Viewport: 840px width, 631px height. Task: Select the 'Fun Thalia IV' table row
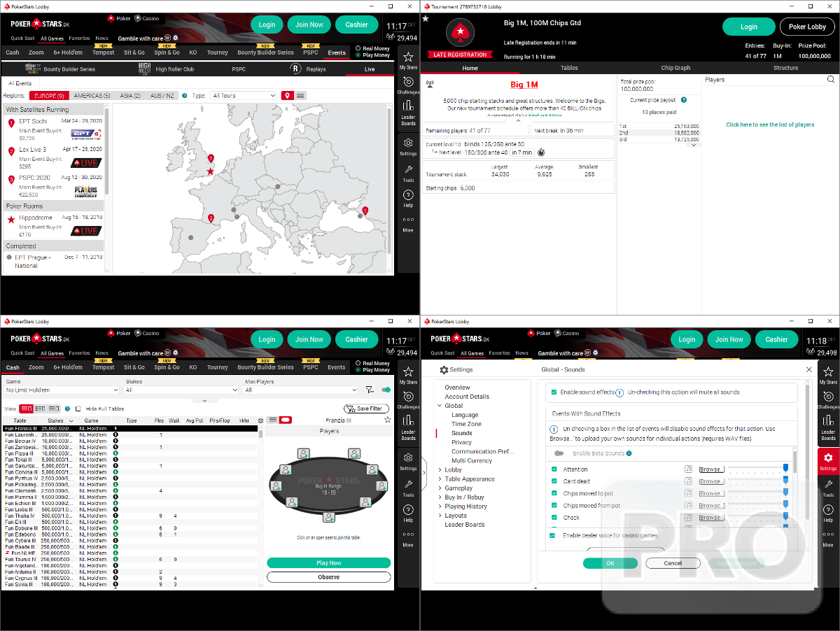pyautogui.click(x=130, y=516)
